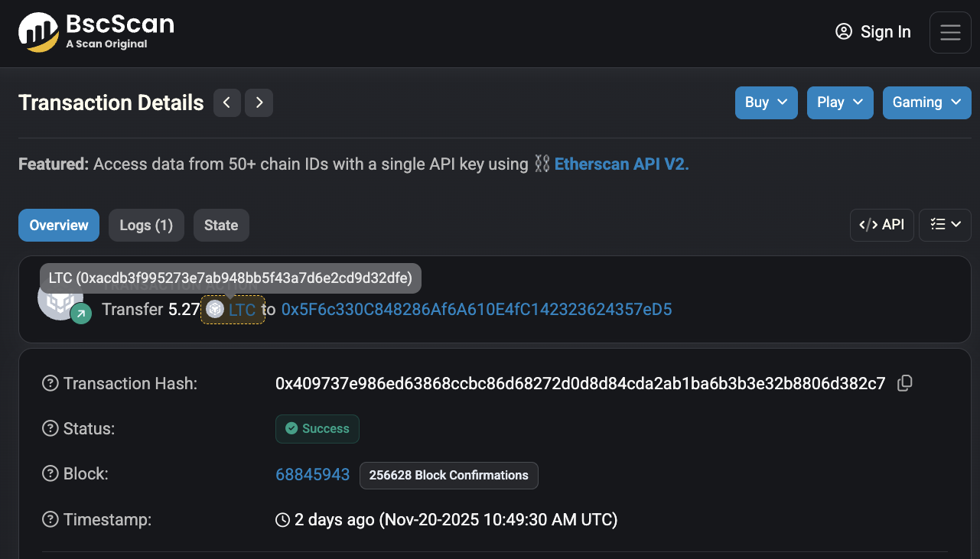Open the hamburger navigation menu

click(950, 32)
